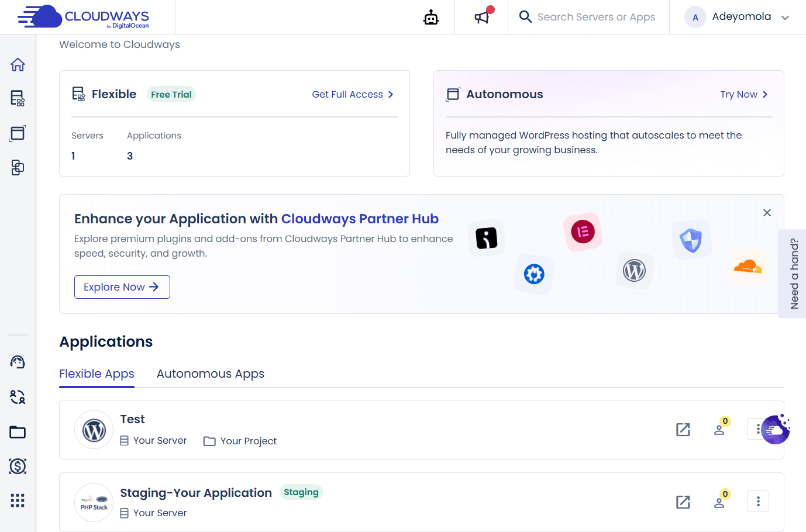The width and height of the screenshot is (806, 532).
Task: Click the black letter-i plugin icon in banner
Action: point(487,238)
